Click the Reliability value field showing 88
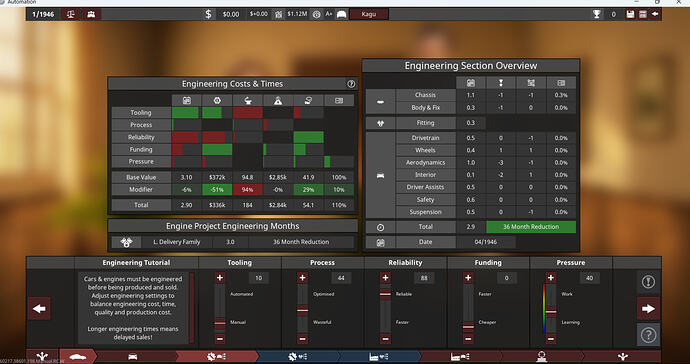 pyautogui.click(x=424, y=278)
